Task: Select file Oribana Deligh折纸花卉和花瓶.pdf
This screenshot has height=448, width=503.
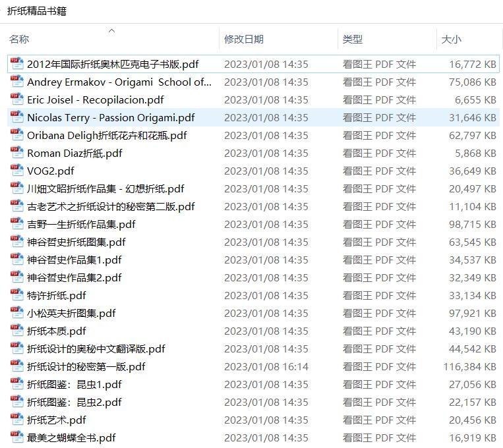Action: pos(107,135)
